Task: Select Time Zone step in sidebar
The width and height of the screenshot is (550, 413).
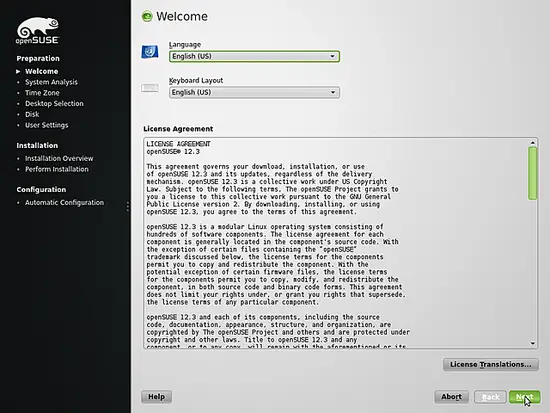Action: (x=42, y=93)
